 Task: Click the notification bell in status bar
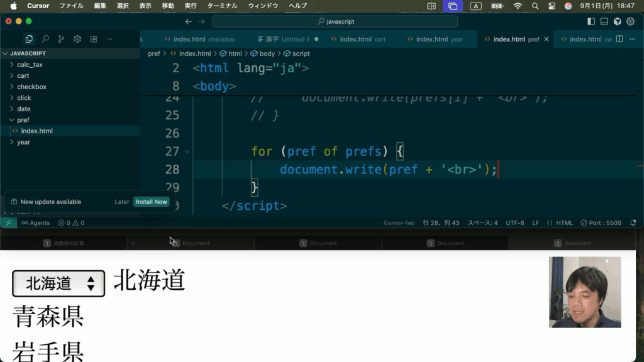633,222
